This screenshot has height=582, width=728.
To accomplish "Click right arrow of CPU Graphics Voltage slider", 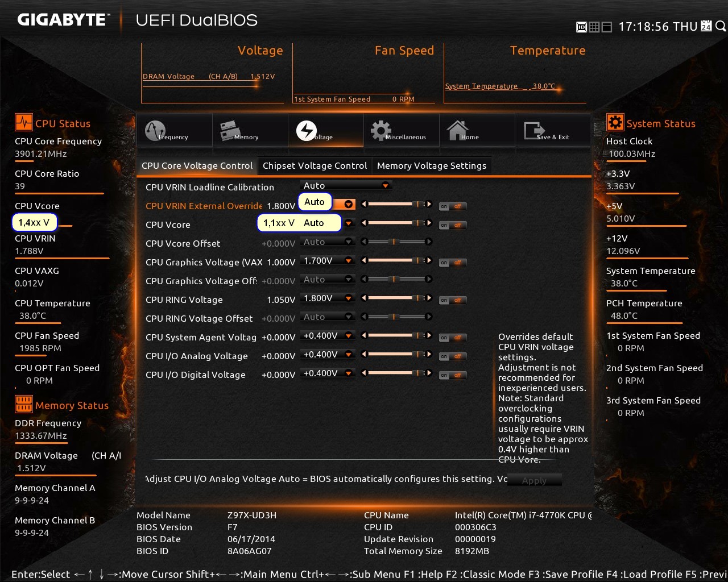I will (429, 260).
